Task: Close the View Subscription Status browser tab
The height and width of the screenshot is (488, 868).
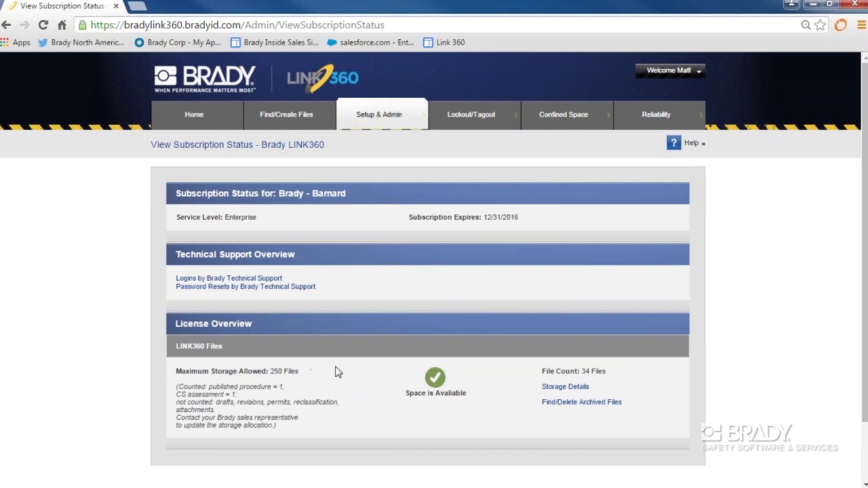Action: pos(116,6)
